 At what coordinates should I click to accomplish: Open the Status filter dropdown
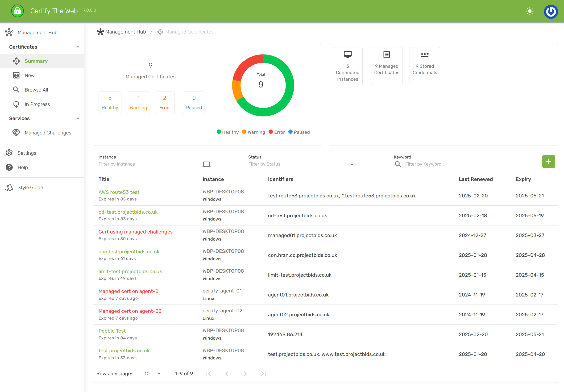(x=352, y=164)
